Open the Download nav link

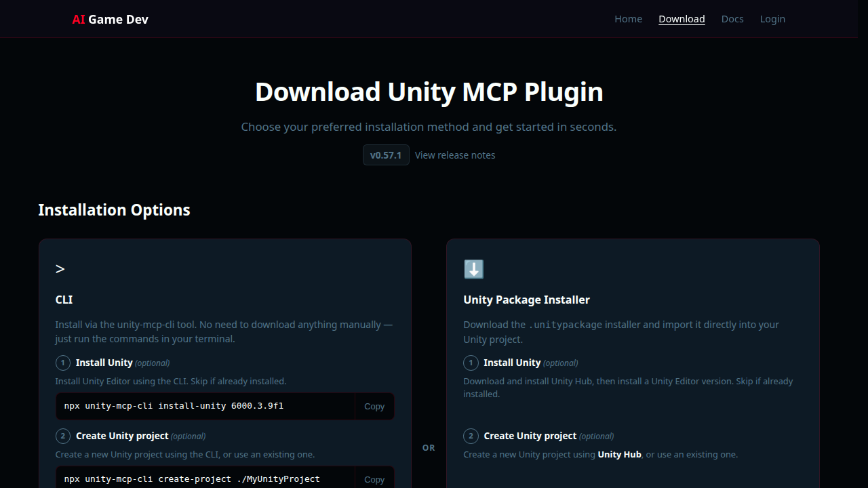point(682,19)
